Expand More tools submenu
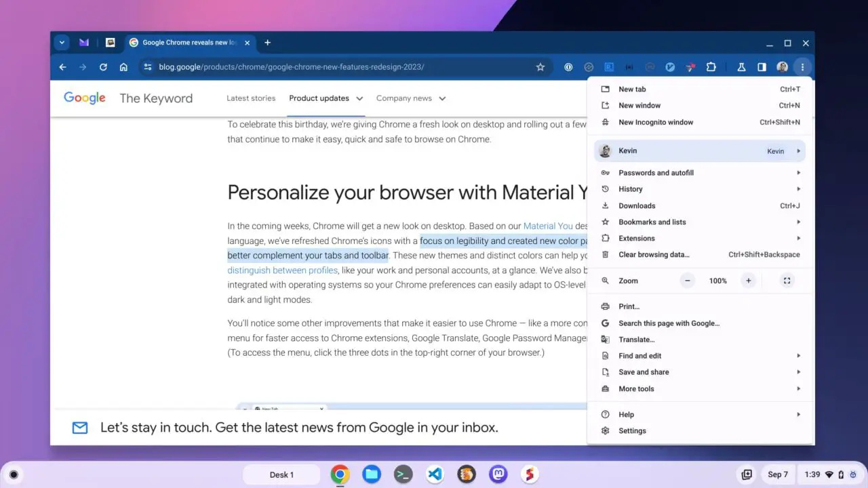Image resolution: width=868 pixels, height=488 pixels. tap(700, 389)
